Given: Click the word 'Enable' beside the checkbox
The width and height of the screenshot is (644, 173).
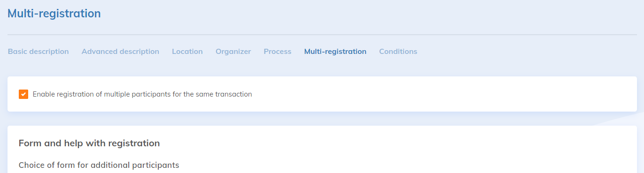Looking at the screenshot, I should 44,94.
